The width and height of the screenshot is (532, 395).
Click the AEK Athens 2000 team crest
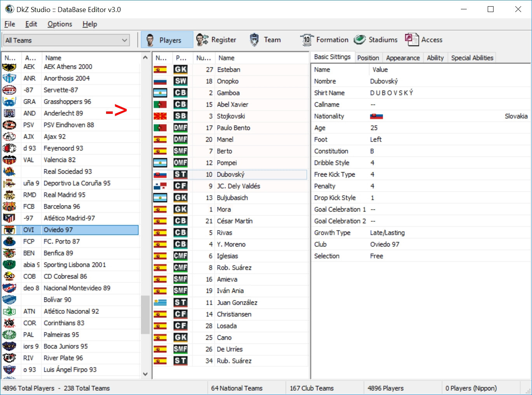(x=9, y=67)
